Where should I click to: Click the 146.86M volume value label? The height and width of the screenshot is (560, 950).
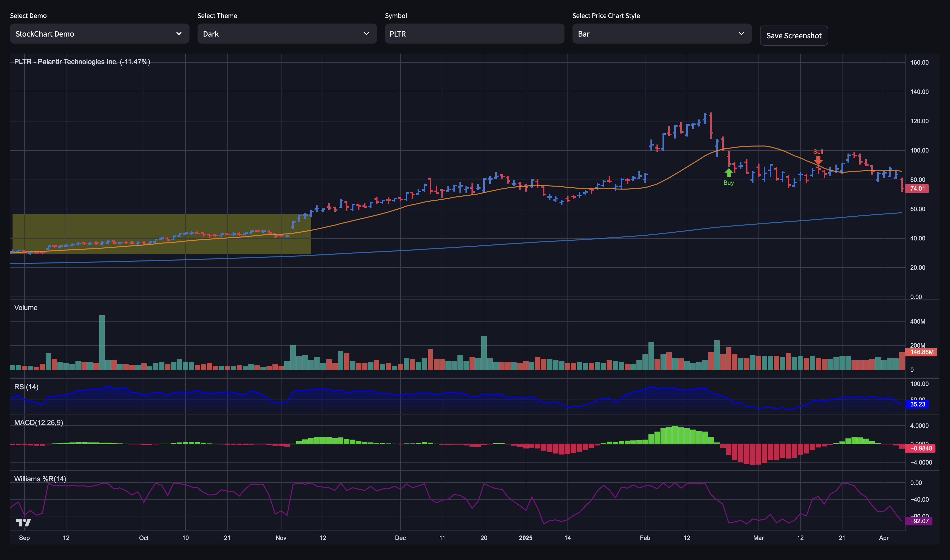(x=921, y=352)
